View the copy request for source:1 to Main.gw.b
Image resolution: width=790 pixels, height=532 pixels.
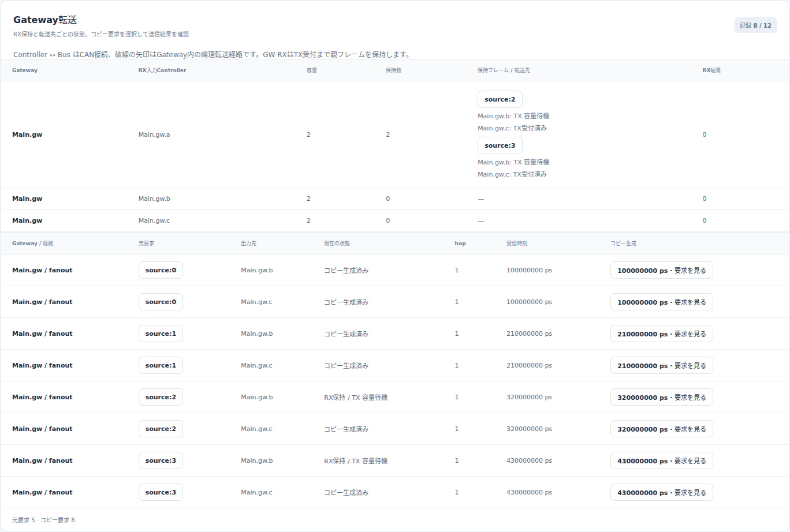coord(662,334)
